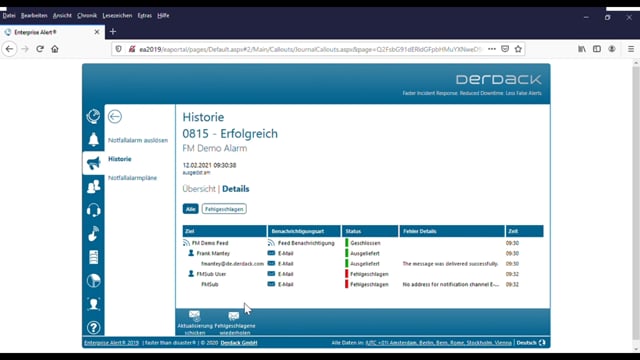The image size is (640, 360).
Task: Open the Ansicht menu
Action: (62, 16)
